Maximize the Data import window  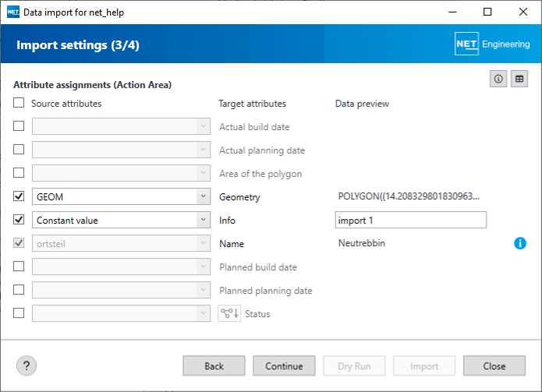click(487, 12)
